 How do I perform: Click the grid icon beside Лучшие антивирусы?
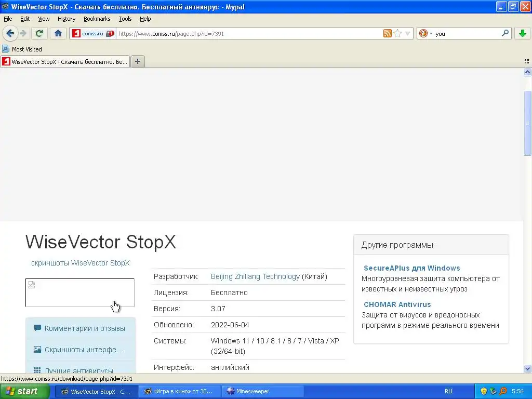point(37,370)
